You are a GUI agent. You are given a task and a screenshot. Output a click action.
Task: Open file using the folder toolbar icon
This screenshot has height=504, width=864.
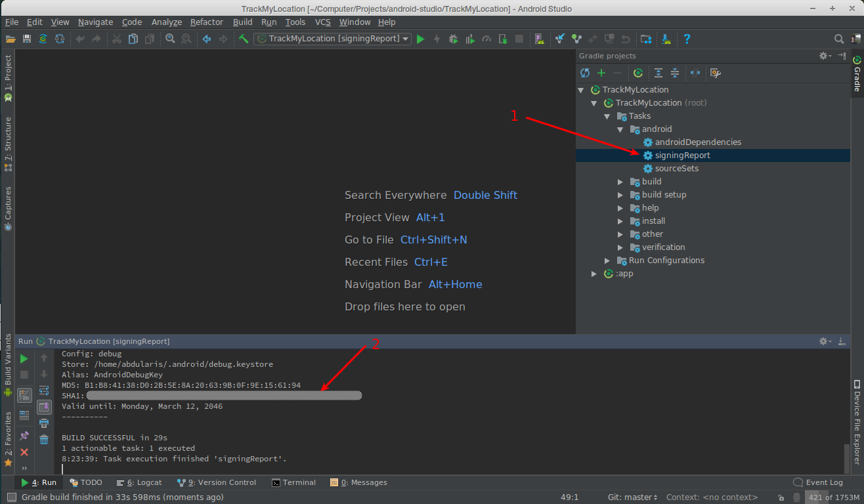pyautogui.click(x=11, y=39)
